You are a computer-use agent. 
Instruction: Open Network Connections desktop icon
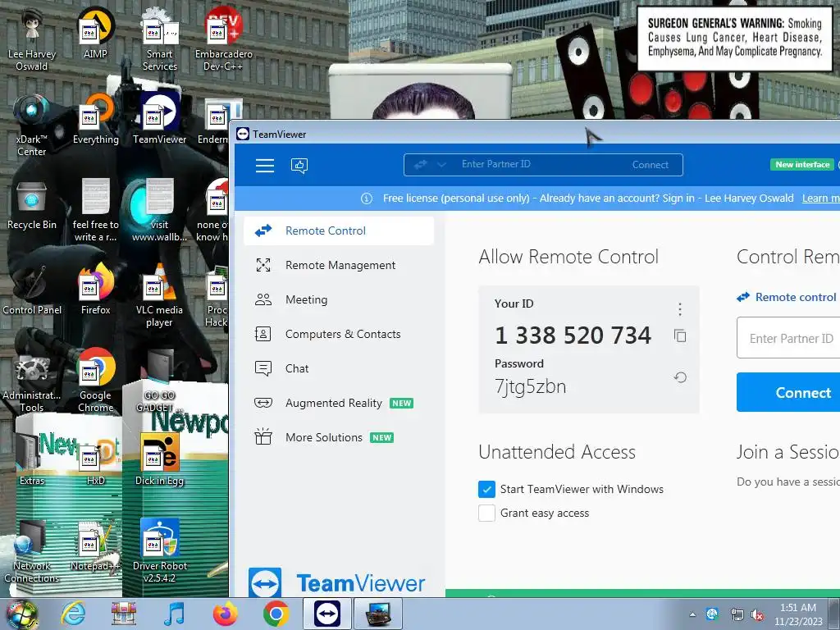tap(32, 550)
